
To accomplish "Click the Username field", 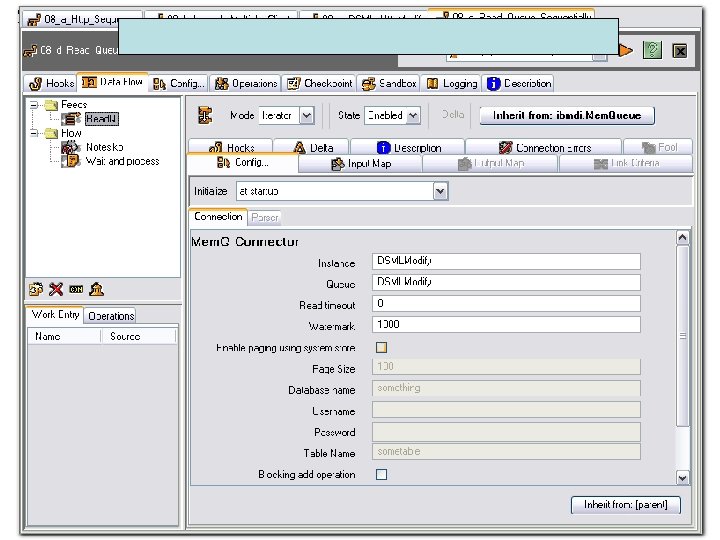I will tap(506, 409).
